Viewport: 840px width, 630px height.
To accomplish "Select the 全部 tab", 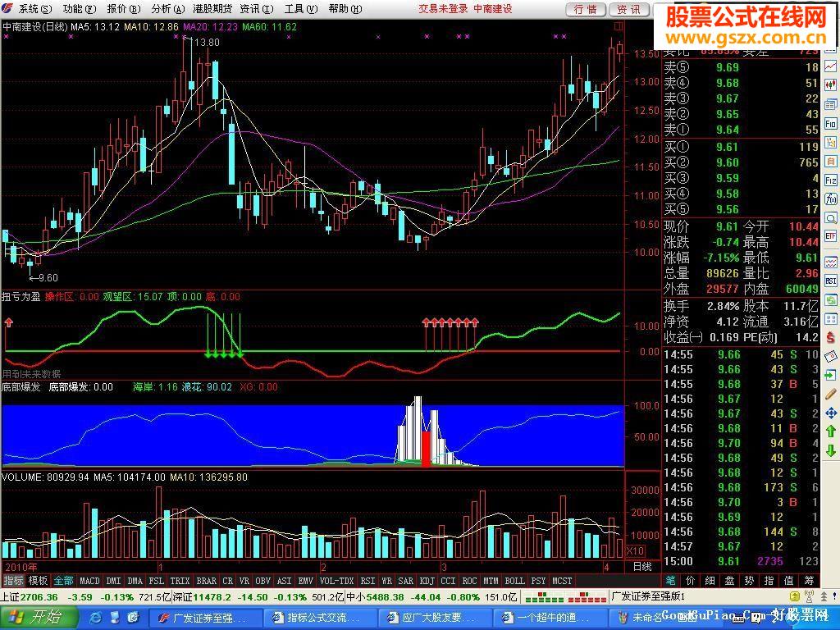I will click(62, 581).
